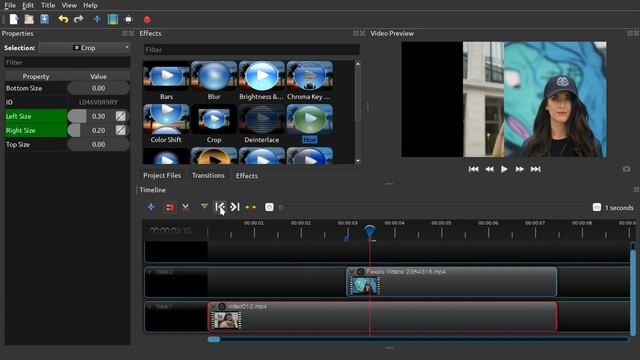
Task: Open the Right Size keyframe interpolation icon
Action: [x=121, y=131]
